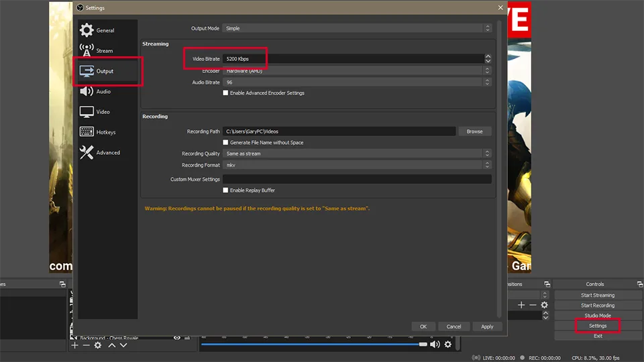Add a transition with plus icon

(x=521, y=305)
